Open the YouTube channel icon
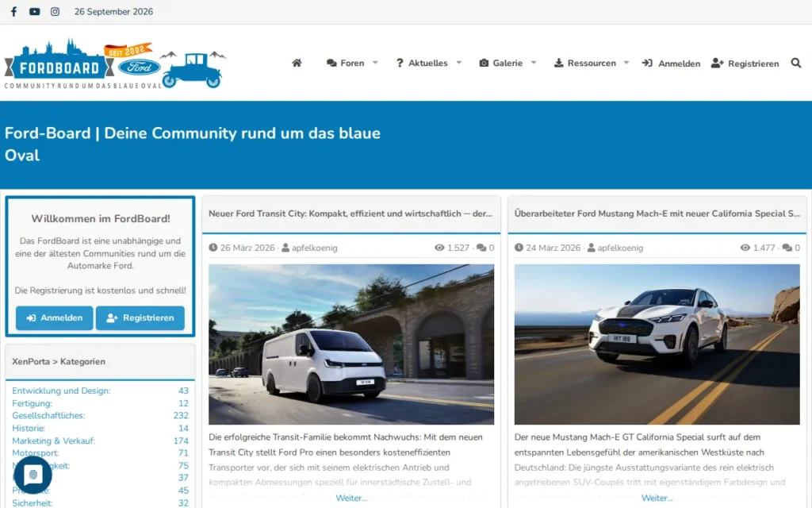This screenshot has height=508, width=812. (x=34, y=11)
